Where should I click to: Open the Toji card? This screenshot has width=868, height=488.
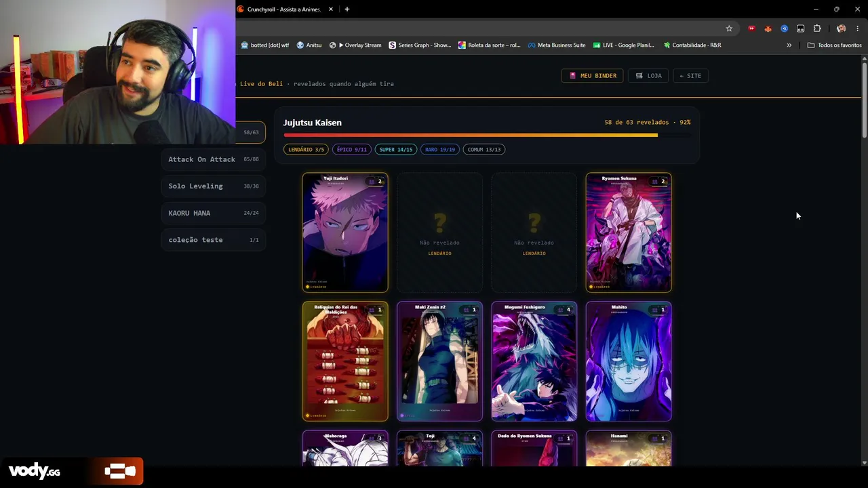point(439,449)
